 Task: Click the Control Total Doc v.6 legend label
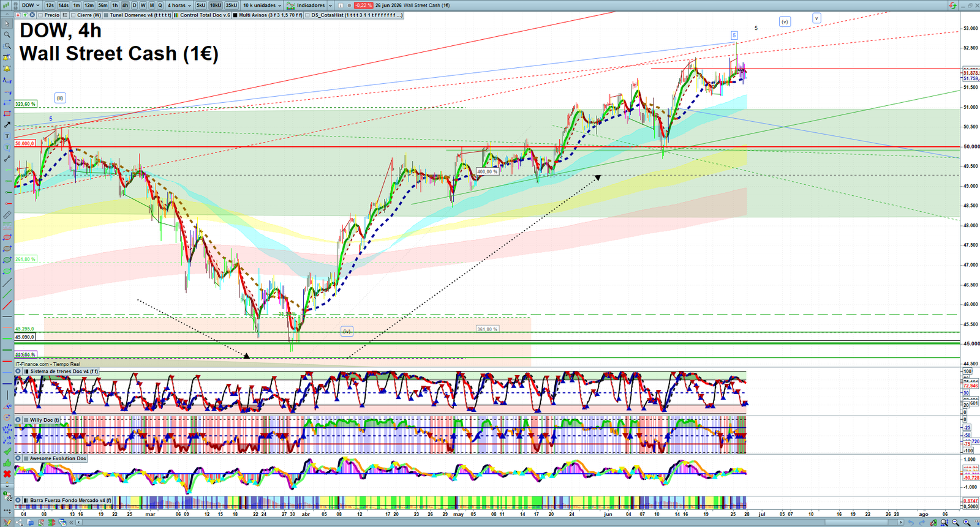205,15
